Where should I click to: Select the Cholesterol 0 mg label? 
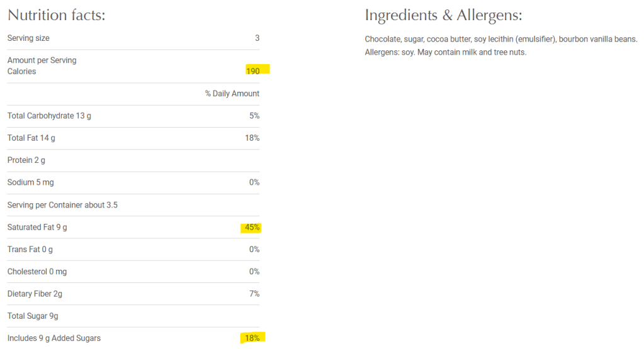coord(37,272)
